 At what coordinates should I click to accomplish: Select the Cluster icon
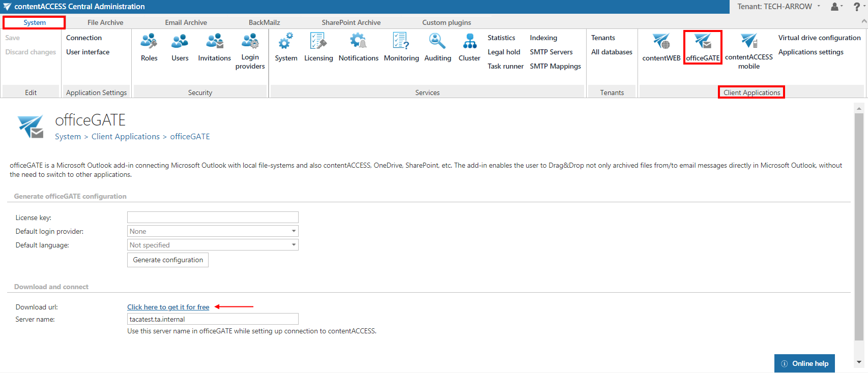469,42
